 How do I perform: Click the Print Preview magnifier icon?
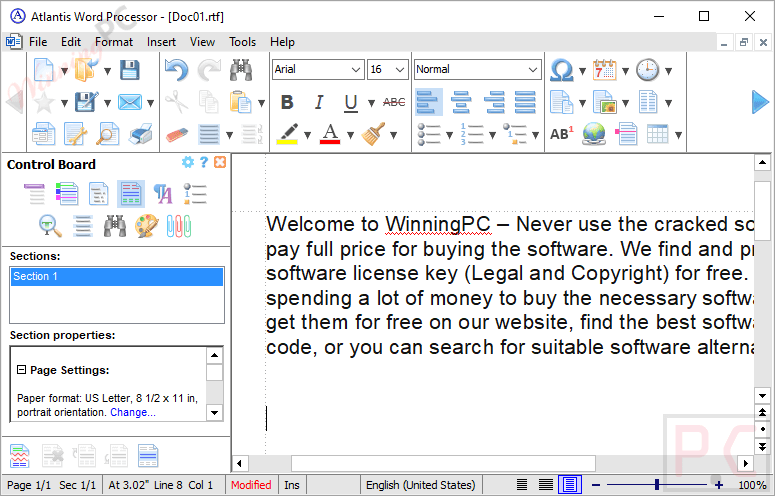click(108, 134)
